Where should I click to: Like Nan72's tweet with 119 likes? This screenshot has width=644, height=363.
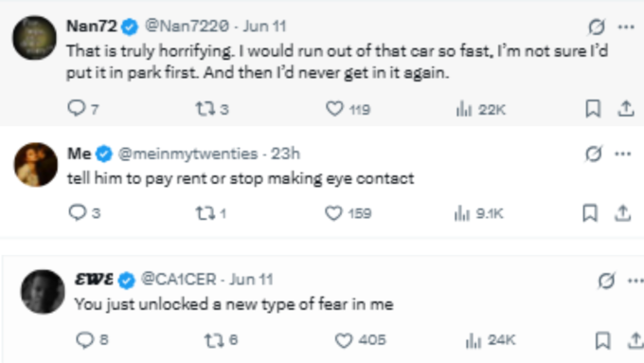click(348, 109)
